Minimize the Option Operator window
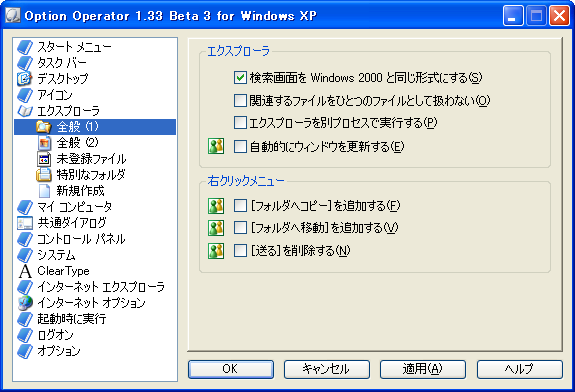The height and width of the screenshot is (392, 575). point(513,16)
